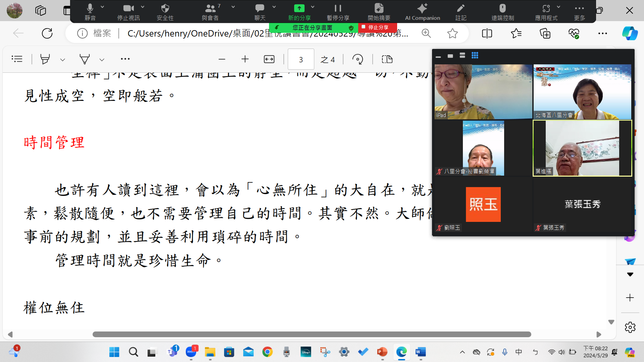The image size is (644, 362).
Task: Open the Windows Start menu
Action: point(114,352)
